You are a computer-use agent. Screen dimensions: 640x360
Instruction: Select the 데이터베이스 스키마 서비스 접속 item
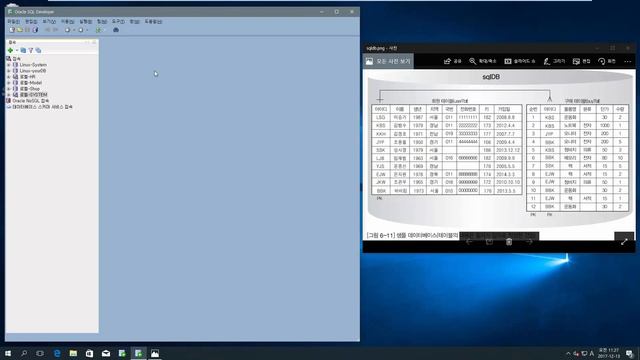(42, 107)
